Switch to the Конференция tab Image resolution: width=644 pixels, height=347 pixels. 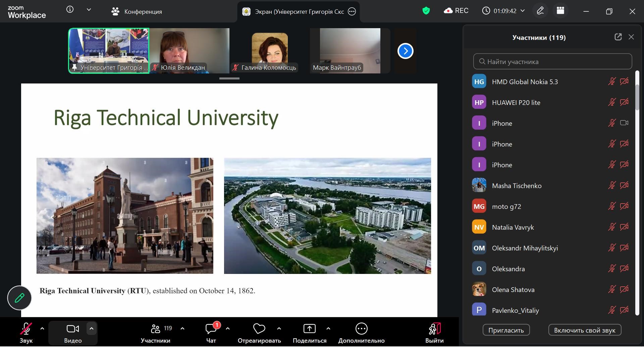137,12
